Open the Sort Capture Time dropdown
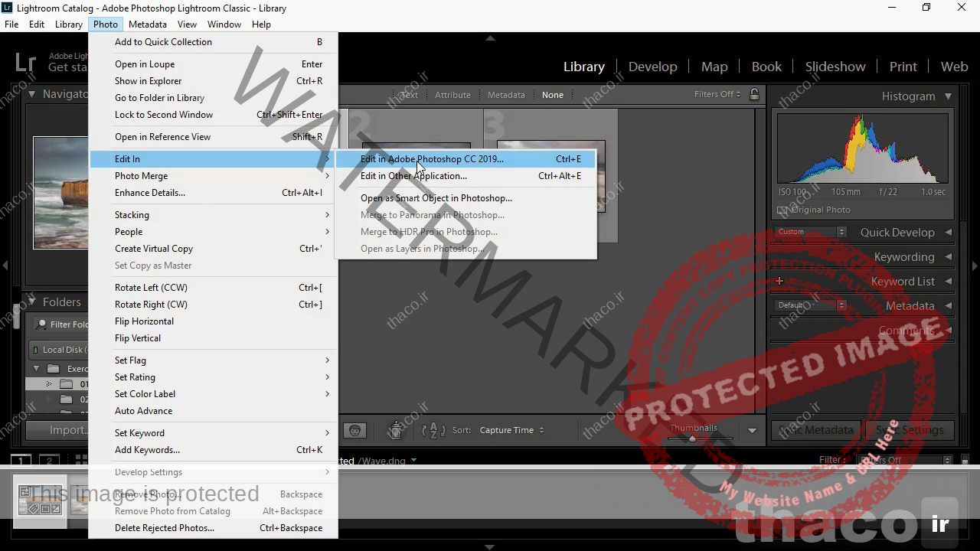Screen dimensions: 980x551 pos(511,430)
